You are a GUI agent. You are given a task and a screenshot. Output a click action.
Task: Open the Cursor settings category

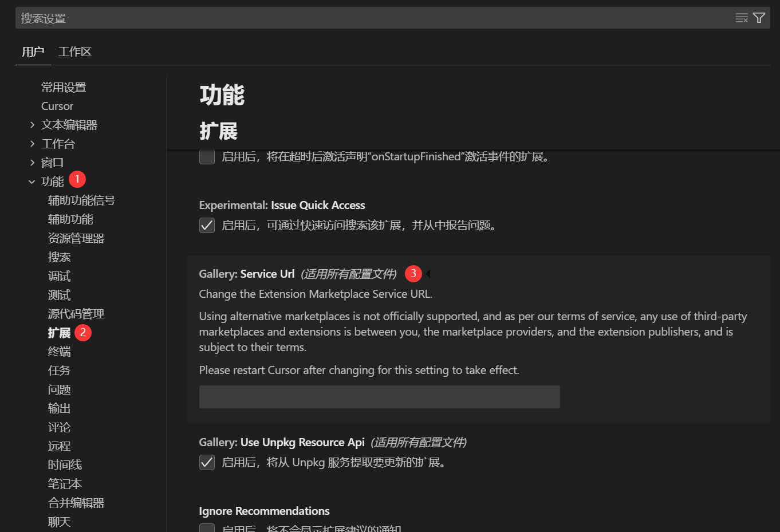coord(57,106)
